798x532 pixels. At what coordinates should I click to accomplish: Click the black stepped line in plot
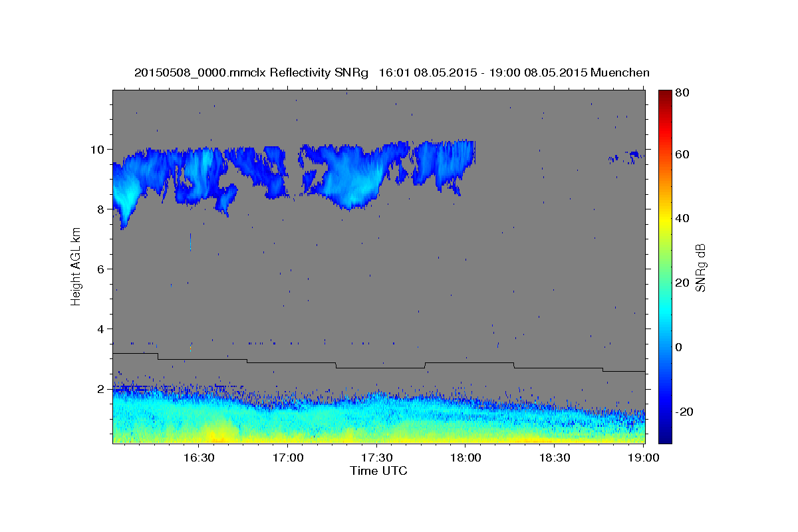click(x=378, y=363)
